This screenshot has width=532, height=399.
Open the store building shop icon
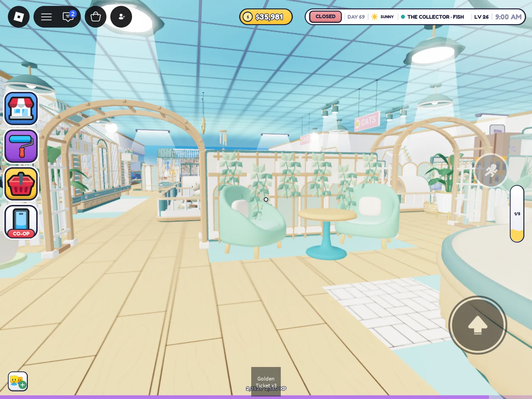coord(21,109)
